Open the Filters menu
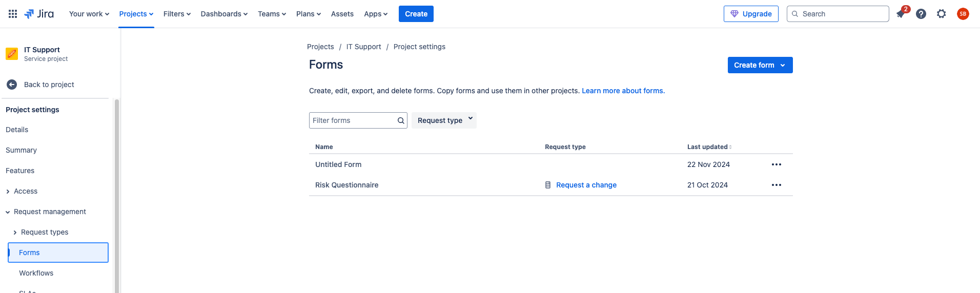 point(177,14)
